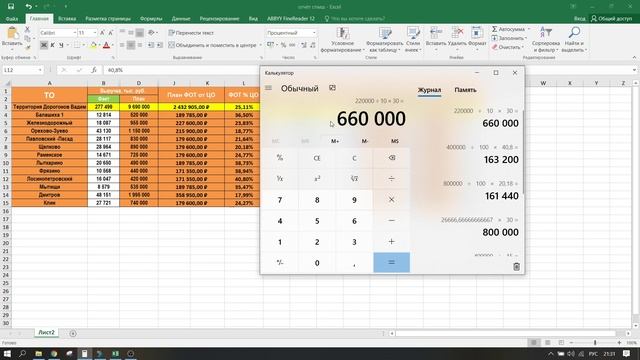
Task: Open the Файл menu tab
Action: point(12,19)
